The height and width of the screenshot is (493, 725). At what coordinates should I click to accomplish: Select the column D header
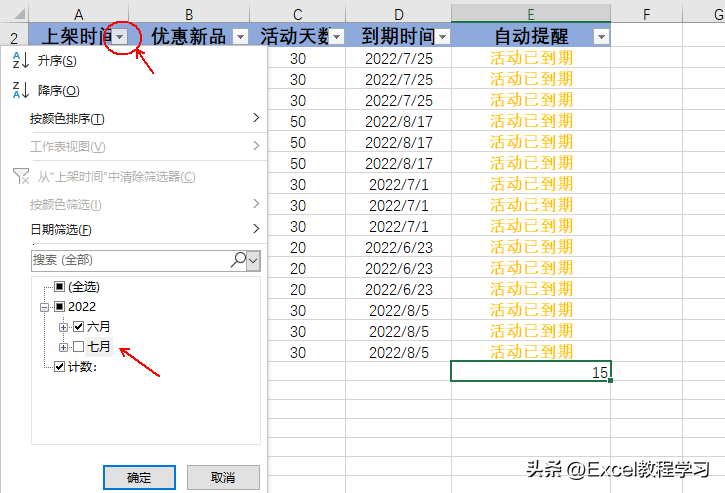399,14
